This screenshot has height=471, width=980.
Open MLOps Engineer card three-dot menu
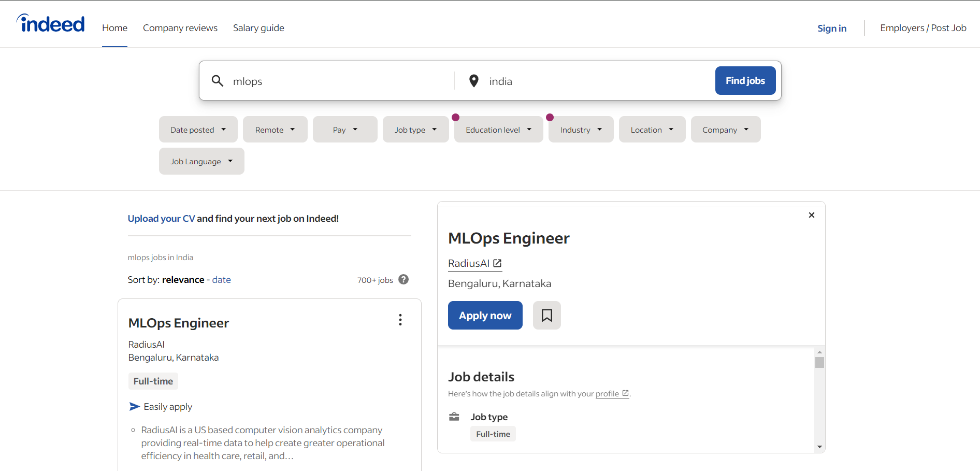400,320
